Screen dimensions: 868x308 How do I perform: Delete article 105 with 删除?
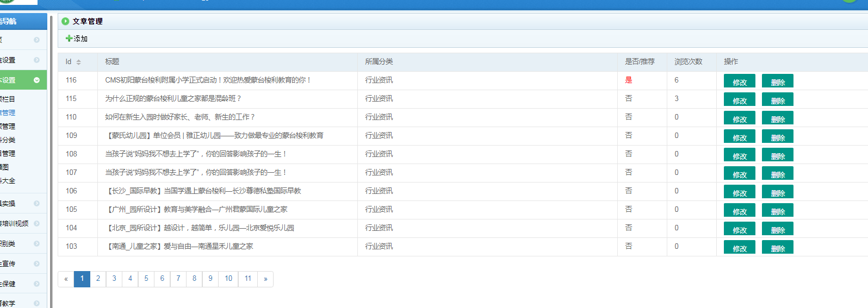click(x=778, y=210)
